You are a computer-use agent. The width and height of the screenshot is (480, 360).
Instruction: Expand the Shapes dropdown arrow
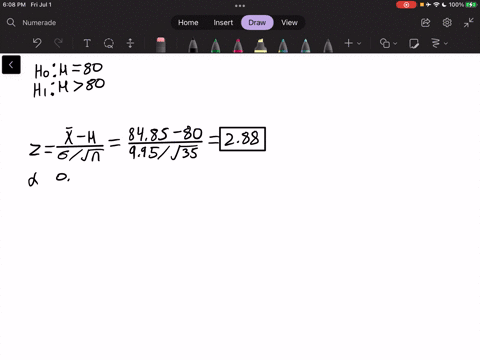click(395, 43)
